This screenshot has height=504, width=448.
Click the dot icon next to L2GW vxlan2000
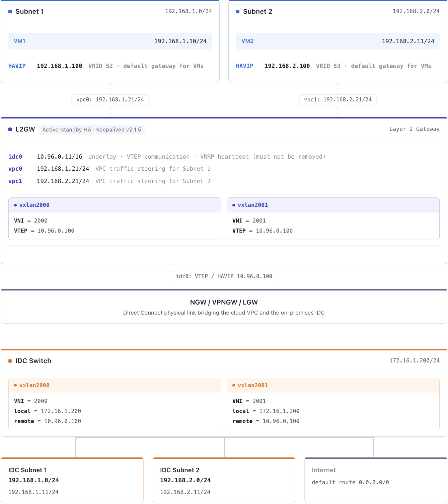click(15, 205)
